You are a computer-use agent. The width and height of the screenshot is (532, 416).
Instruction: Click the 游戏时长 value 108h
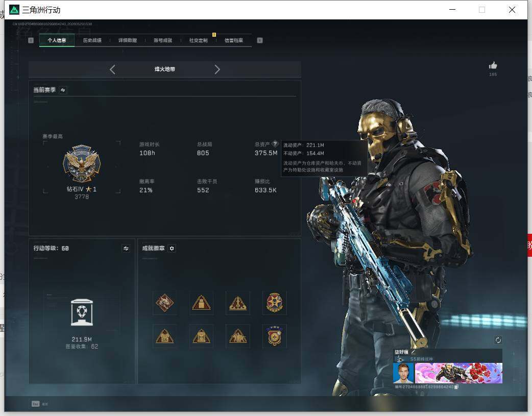click(x=147, y=153)
